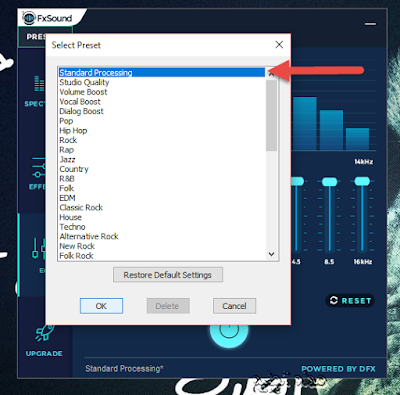
Task: Click the FxSound logo icon
Action: [x=29, y=18]
